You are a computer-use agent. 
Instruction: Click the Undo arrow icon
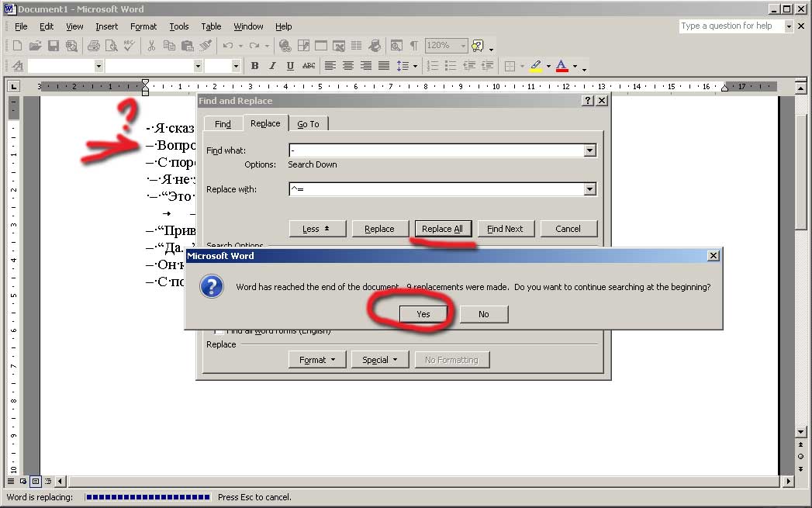click(228, 46)
